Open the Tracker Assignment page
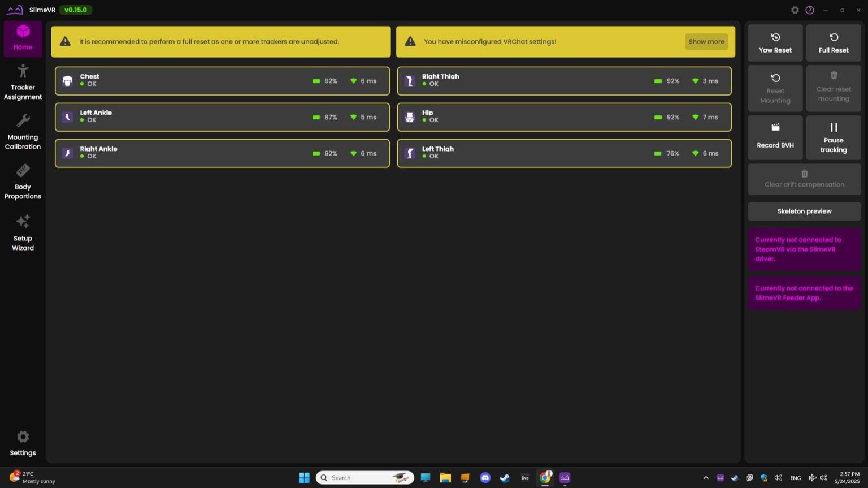 [23, 83]
